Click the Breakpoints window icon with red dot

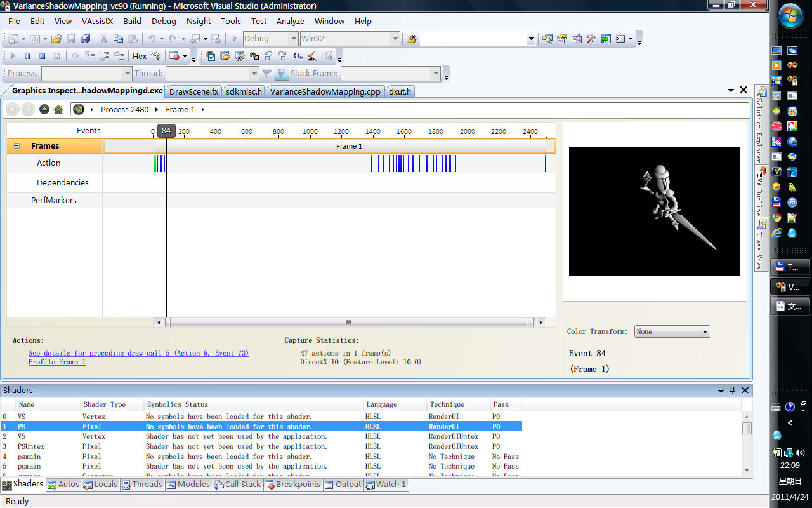[x=174, y=56]
